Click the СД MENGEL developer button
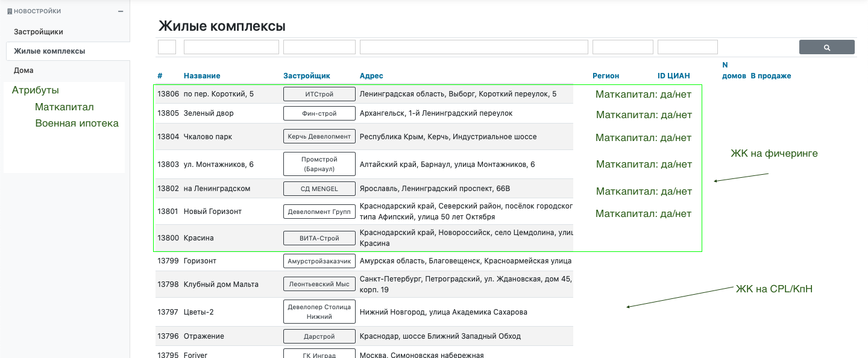 pyautogui.click(x=319, y=189)
